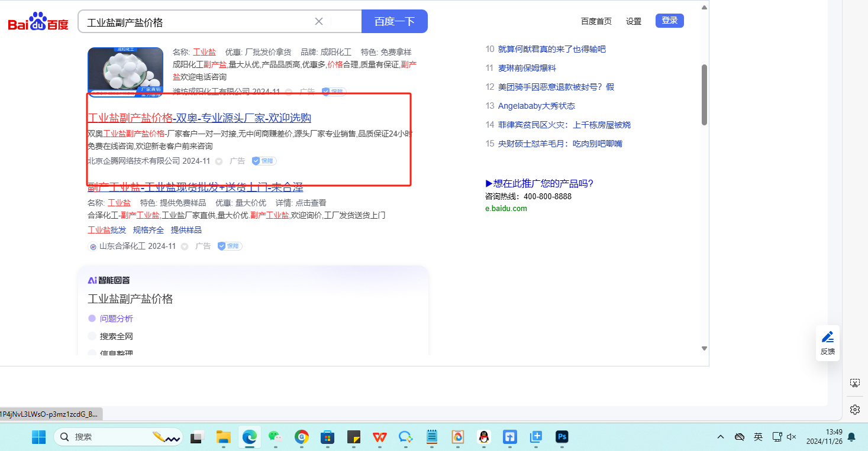Expand dropdown arrow next to 山东合泽化工 2024-11
The width and height of the screenshot is (868, 451).
point(185,246)
